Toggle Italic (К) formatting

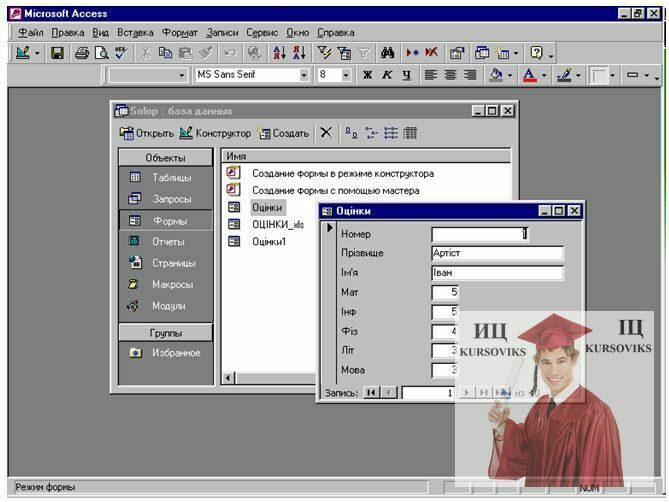click(387, 75)
